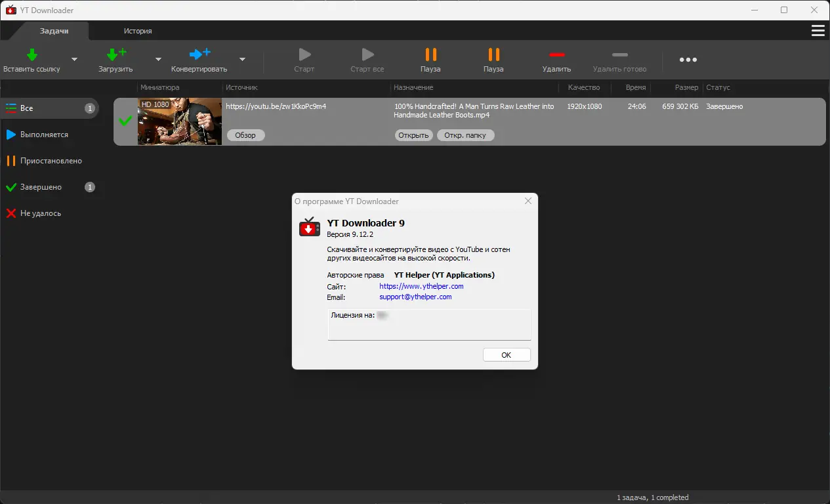Open the three-dots more options icon

click(688, 59)
